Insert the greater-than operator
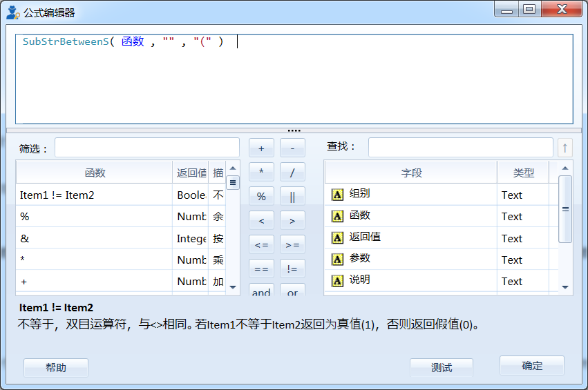Image resolution: width=588 pixels, height=390 pixels. tap(292, 220)
